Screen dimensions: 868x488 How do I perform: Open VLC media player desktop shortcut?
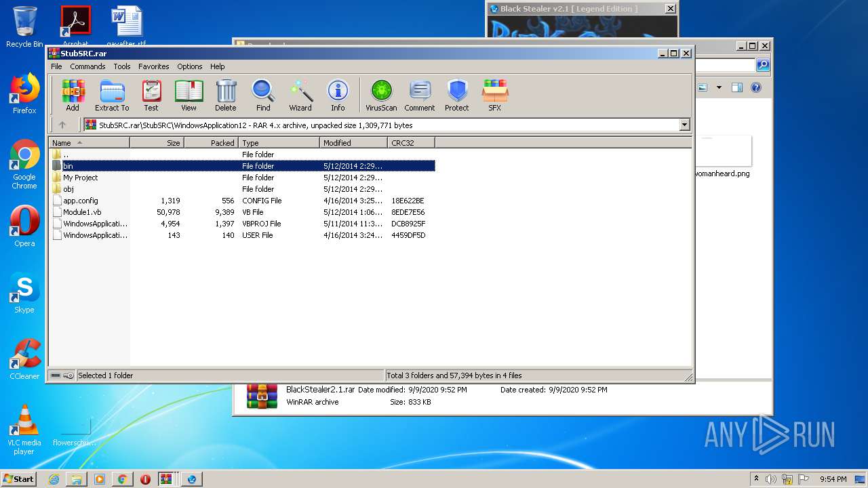point(24,430)
